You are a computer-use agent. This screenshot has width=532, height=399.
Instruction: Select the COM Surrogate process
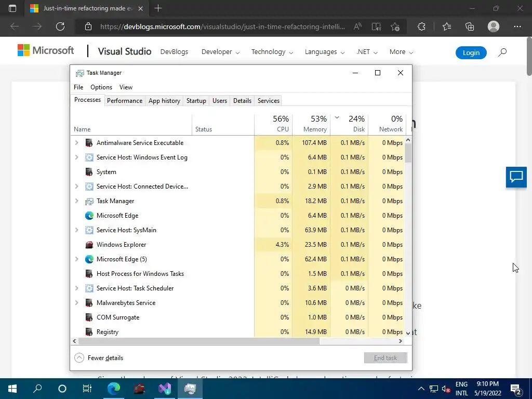[x=237, y=317]
